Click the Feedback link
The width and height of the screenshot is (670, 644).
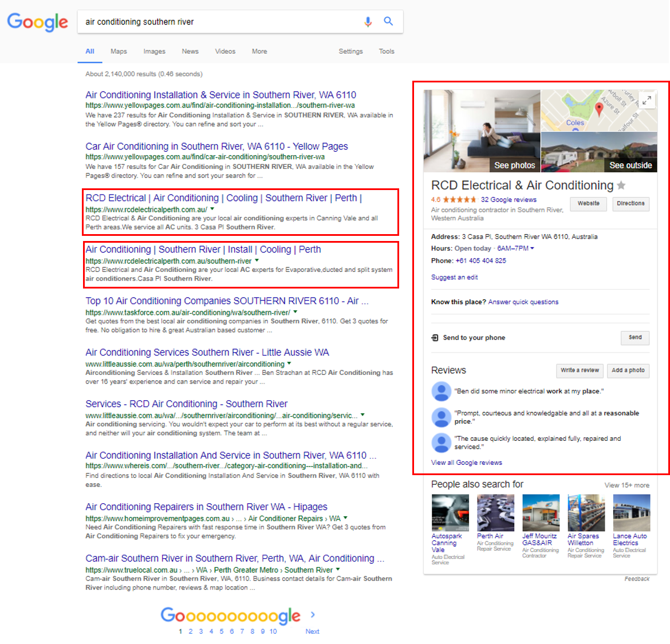(x=637, y=579)
